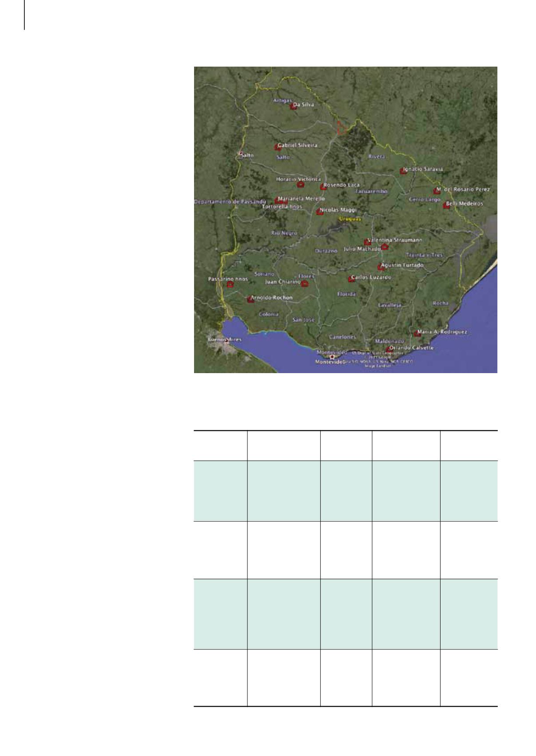Click the San Jose department label
536x756 pixels.
(303, 319)
